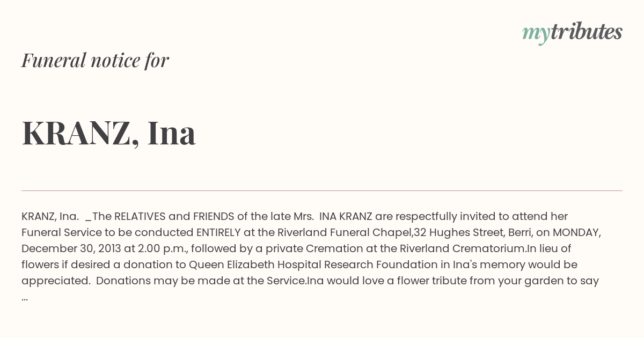The image size is (644, 338).
Task: Click the horizontal divider line
Action: 322,190
